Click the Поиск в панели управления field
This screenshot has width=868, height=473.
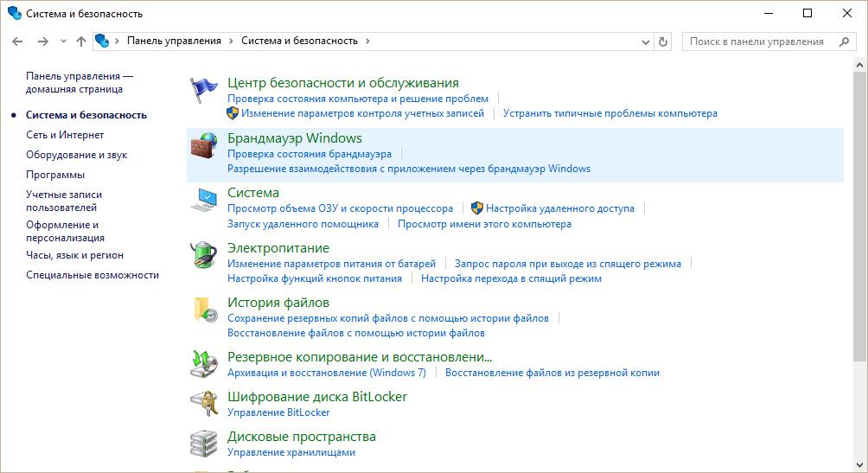(x=768, y=42)
